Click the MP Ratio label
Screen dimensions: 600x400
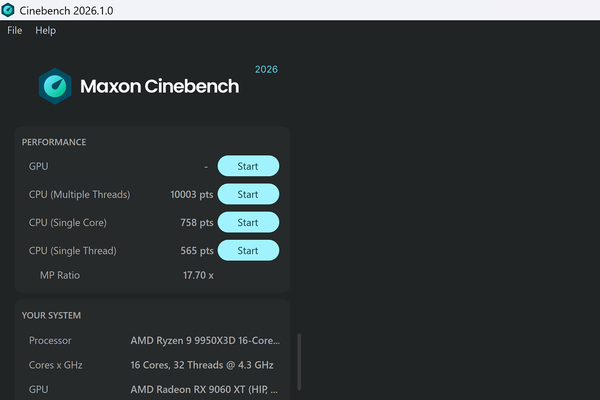[x=60, y=275]
